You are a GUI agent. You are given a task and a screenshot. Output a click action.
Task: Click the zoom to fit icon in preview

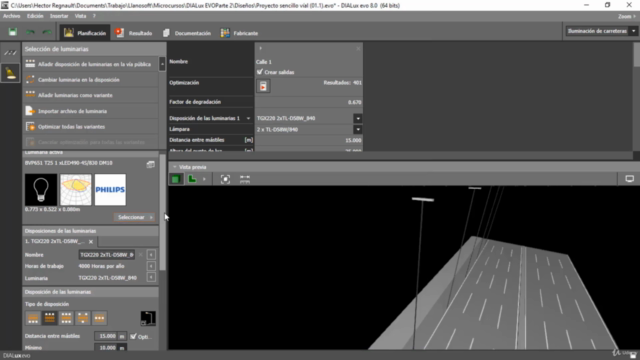[225, 179]
